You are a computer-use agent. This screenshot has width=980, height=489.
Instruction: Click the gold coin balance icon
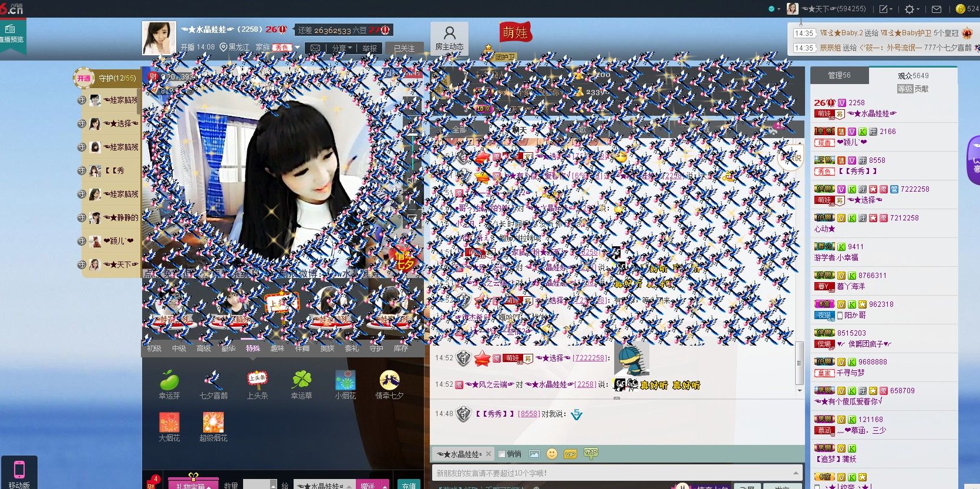pos(961,9)
